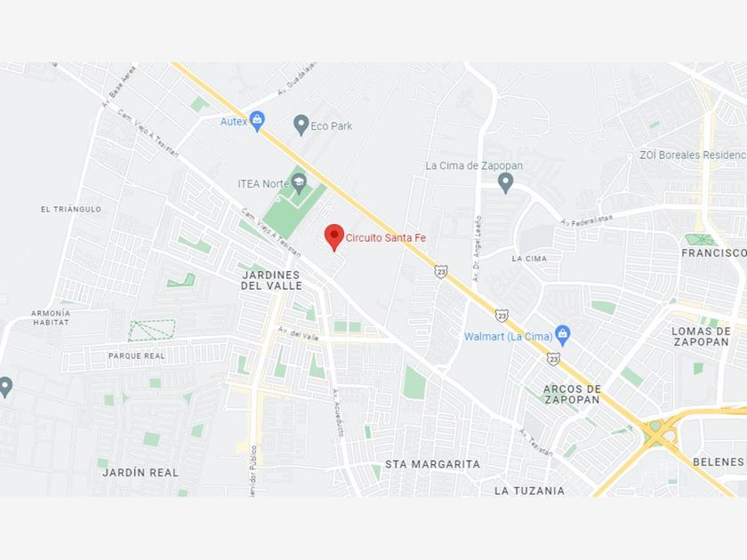This screenshot has height=560, width=747.
Task: Select the Autex shopping bag marker
Action: 257,121
